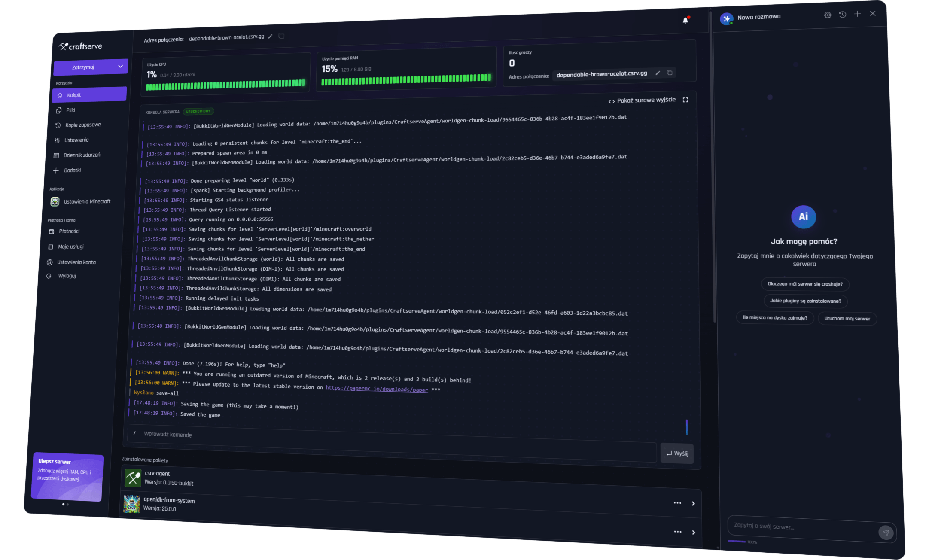This screenshot has width=929, height=560.
Task: Click the Wyślij button
Action: [x=677, y=453]
